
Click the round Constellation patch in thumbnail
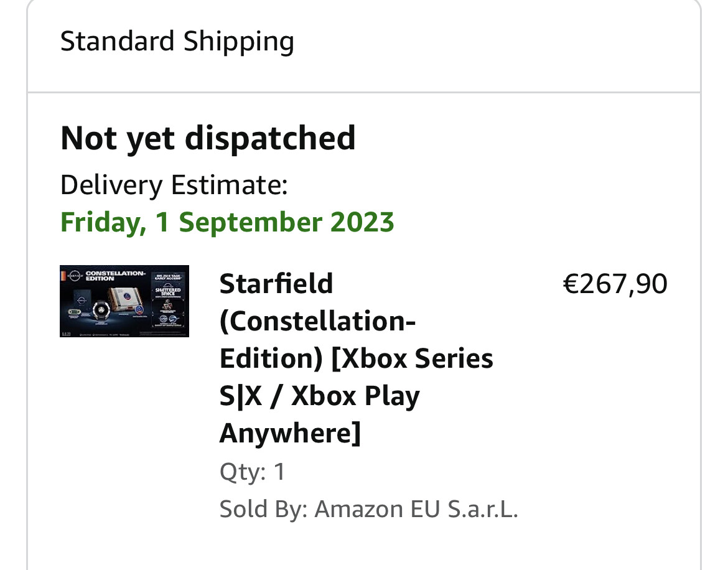[139, 310]
